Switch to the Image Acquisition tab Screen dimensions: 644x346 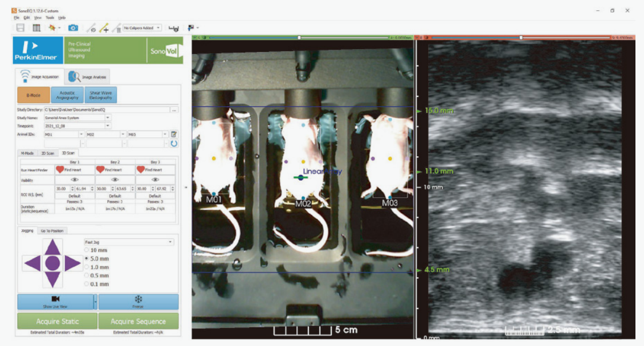(x=40, y=76)
